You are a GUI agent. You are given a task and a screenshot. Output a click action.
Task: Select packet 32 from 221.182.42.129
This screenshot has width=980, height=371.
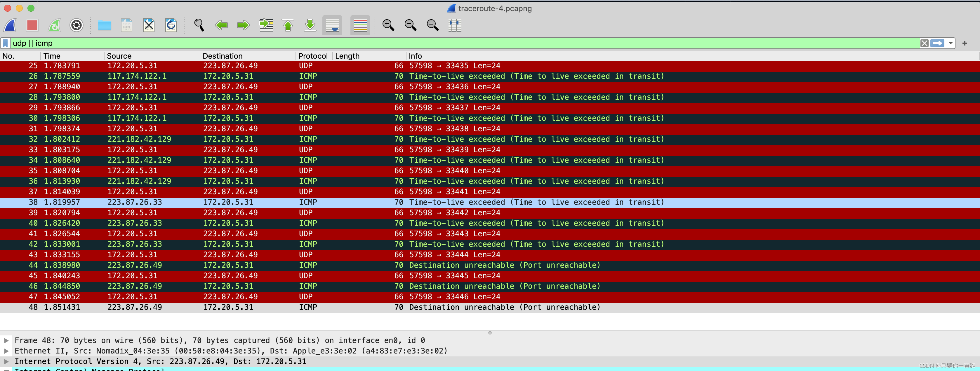490,139
